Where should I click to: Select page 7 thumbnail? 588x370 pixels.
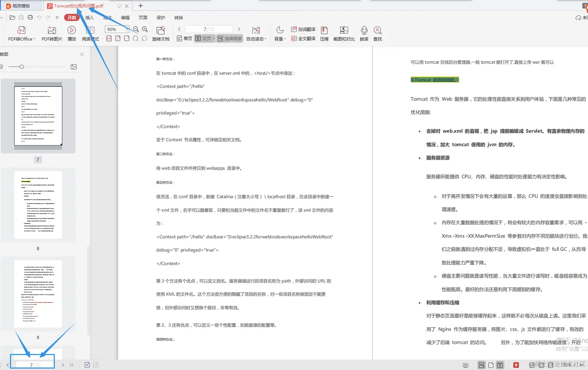38,116
